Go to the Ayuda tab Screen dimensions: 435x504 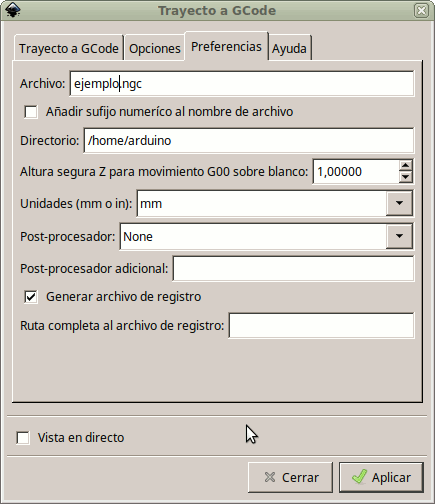tap(289, 49)
